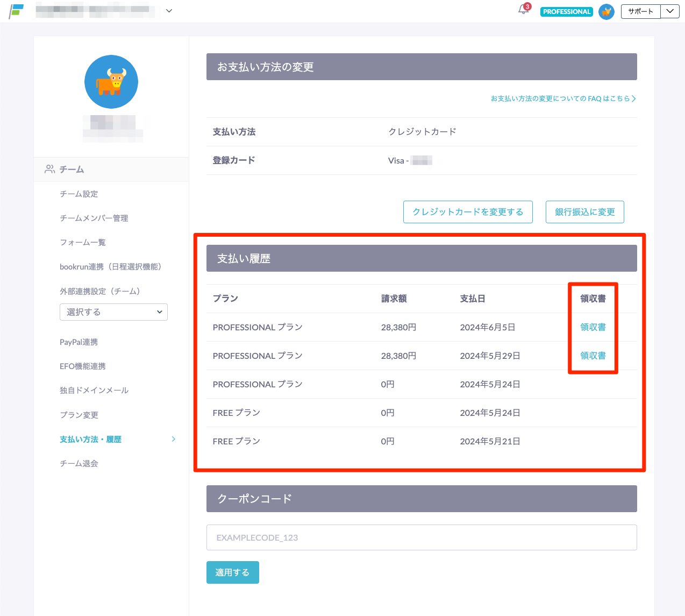
Task: Click the サポート button
Action: 641,11
